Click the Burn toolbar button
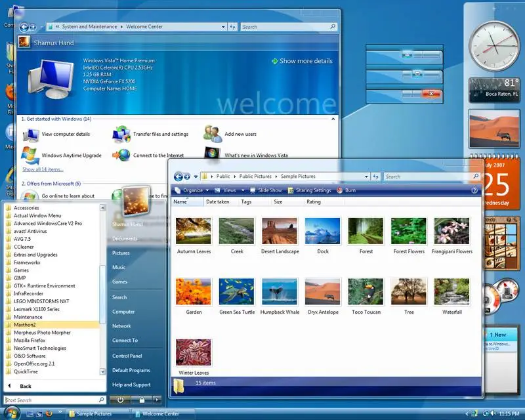Screen dimensions: 525x420 click(346, 190)
